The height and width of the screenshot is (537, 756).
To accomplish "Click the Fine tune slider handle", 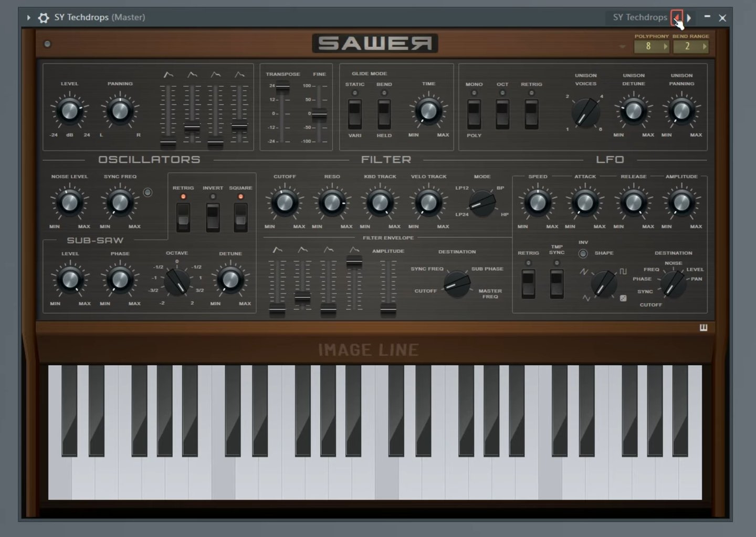I will click(x=319, y=114).
